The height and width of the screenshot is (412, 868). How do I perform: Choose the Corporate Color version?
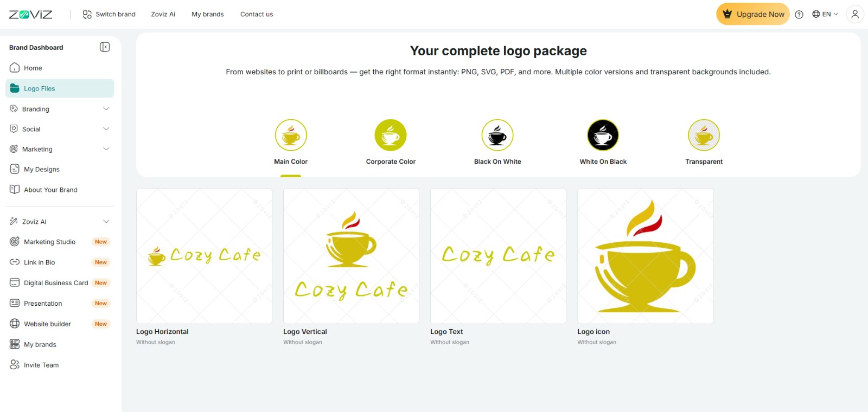click(x=391, y=136)
